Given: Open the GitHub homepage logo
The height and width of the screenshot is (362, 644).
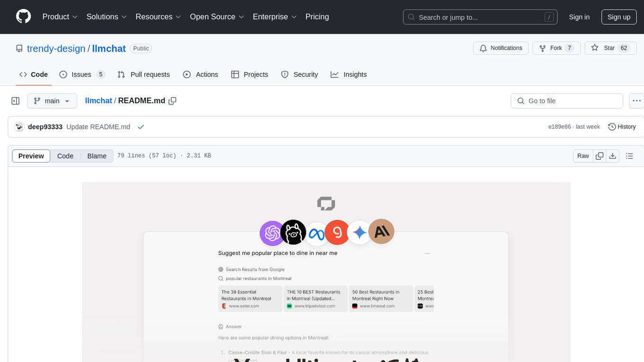Looking at the screenshot, I should pyautogui.click(x=23, y=17).
